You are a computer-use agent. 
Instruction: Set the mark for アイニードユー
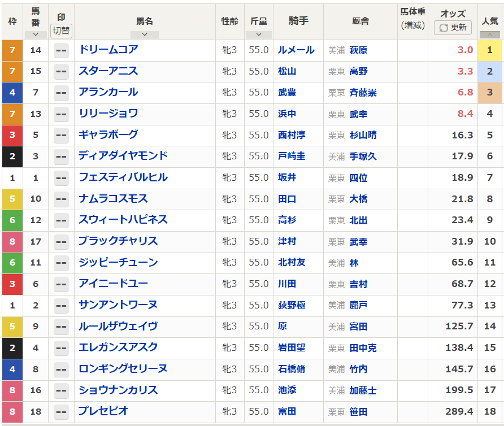pyautogui.click(x=61, y=284)
